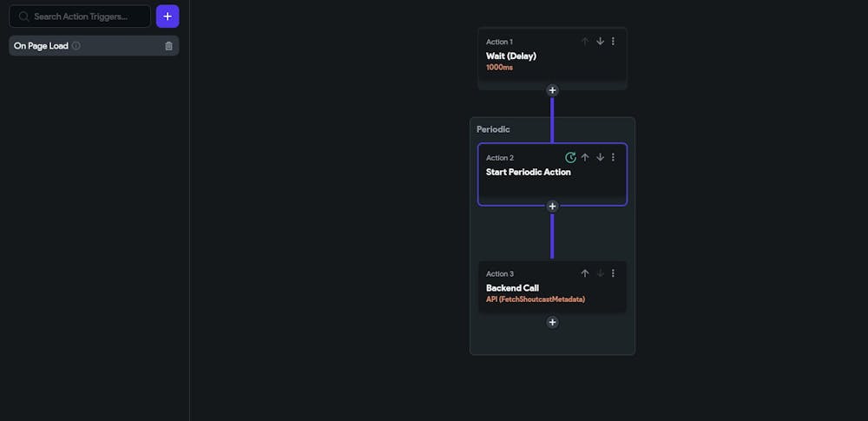Click the purple add action trigger button

[168, 16]
